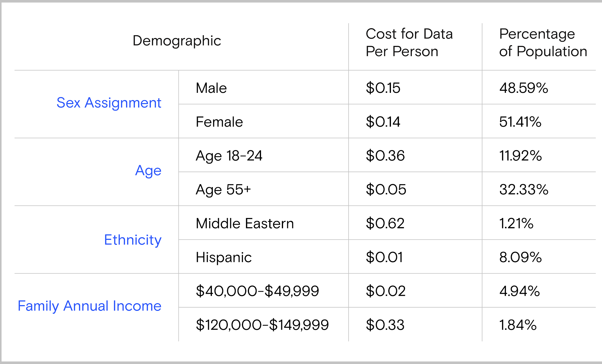Viewport: 602px width, 364px height.
Task: Select the Cost for Data Per Person header
Action: tap(409, 43)
